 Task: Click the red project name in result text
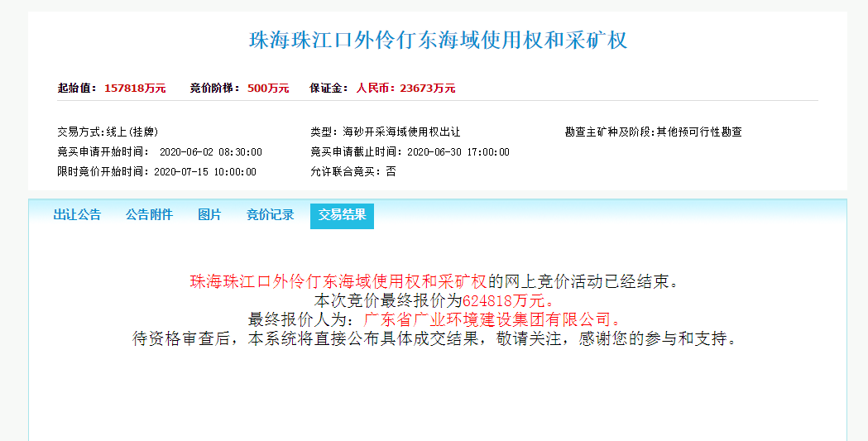coord(338,280)
